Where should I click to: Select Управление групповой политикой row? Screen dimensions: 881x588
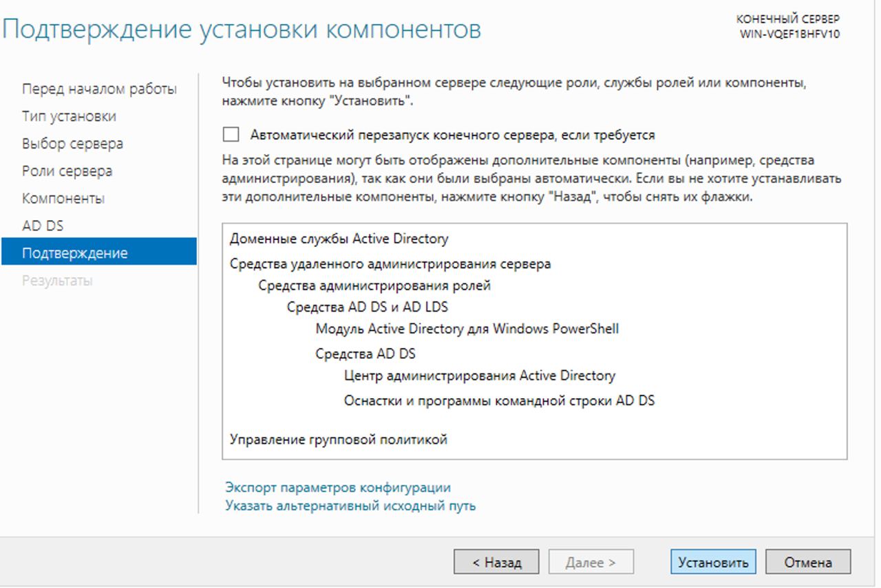coord(338,439)
